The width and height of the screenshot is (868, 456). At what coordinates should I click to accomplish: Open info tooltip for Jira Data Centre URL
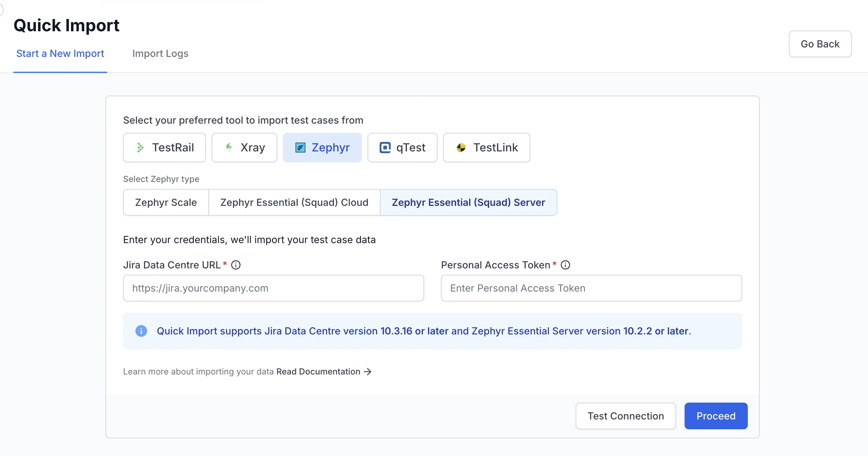[236, 265]
